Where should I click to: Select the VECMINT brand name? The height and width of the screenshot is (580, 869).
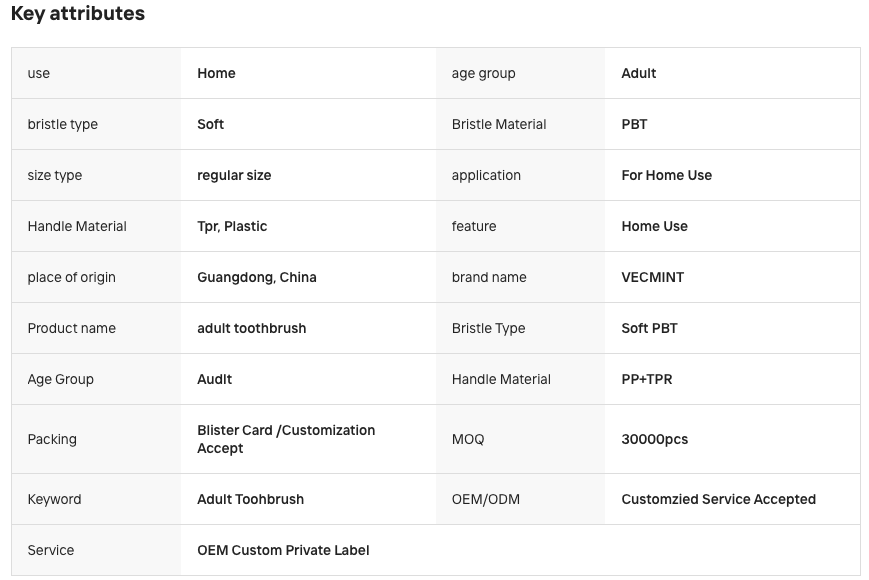tap(652, 277)
